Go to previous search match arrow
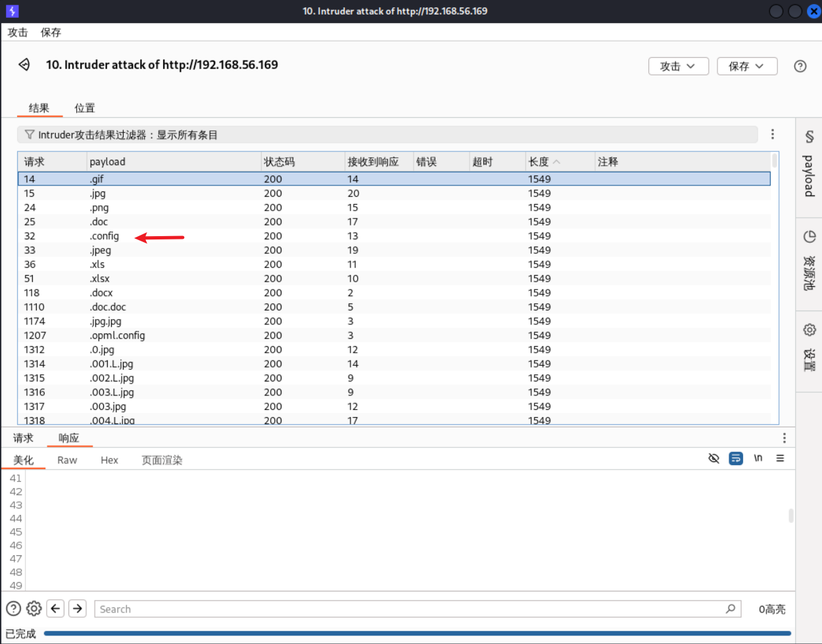This screenshot has height=644, width=822. point(56,608)
